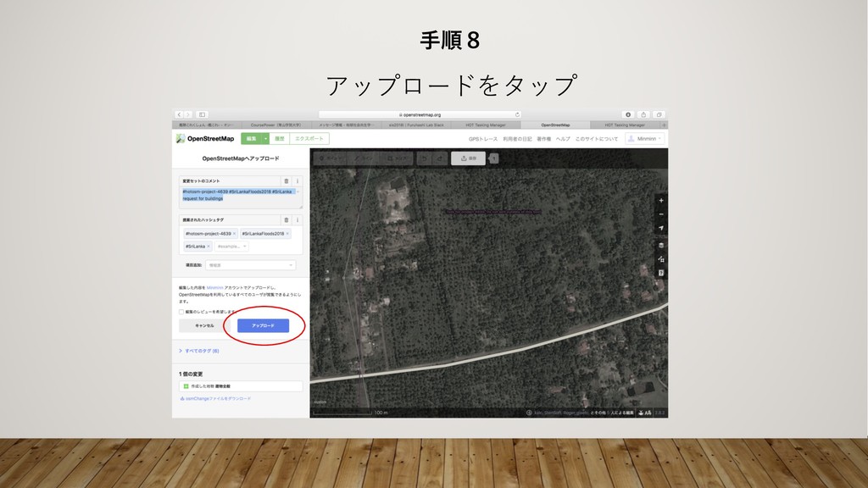Click the Safari back arrow button
Image resolution: width=868 pixels, height=488 pixels.
click(x=180, y=114)
